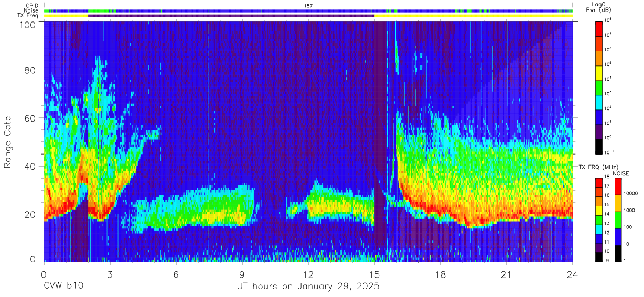644x297 pixels.
Task: Click the purple 10-11 MHz TX frequency swatch
Action: (x=599, y=248)
